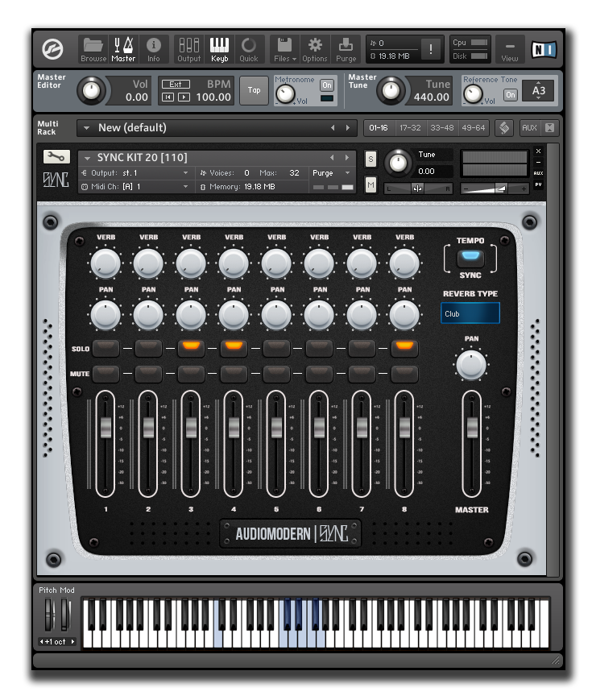Click the Tap tempo button
This screenshot has height=700, width=592.
(254, 90)
